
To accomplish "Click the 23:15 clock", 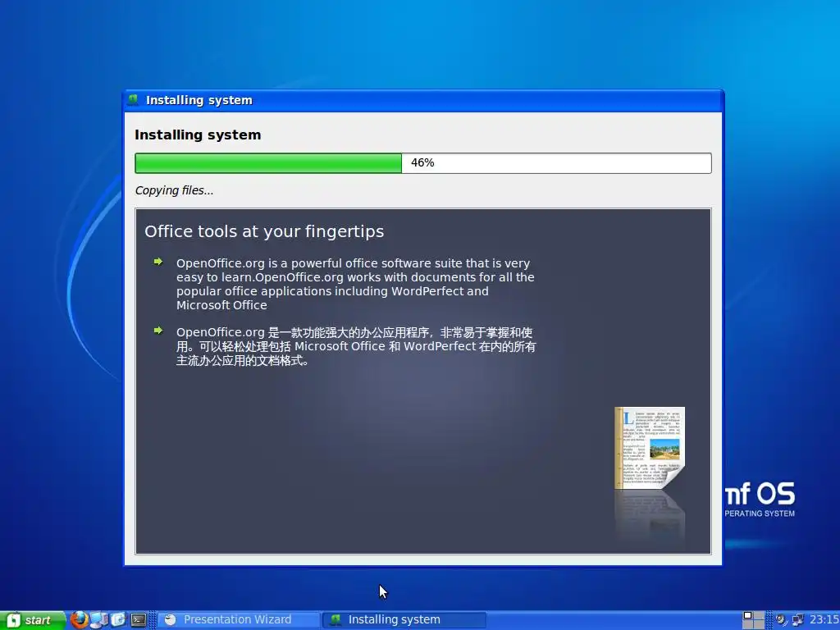I will pyautogui.click(x=824, y=620).
